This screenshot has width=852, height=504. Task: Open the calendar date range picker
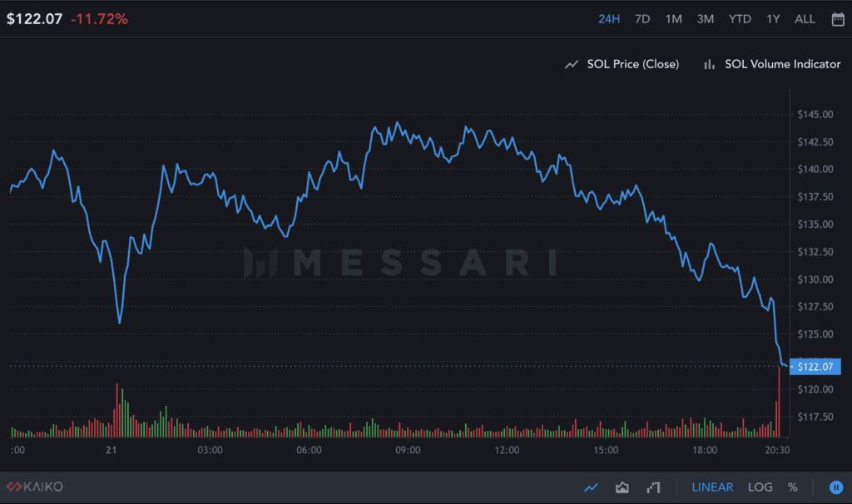[x=838, y=19]
